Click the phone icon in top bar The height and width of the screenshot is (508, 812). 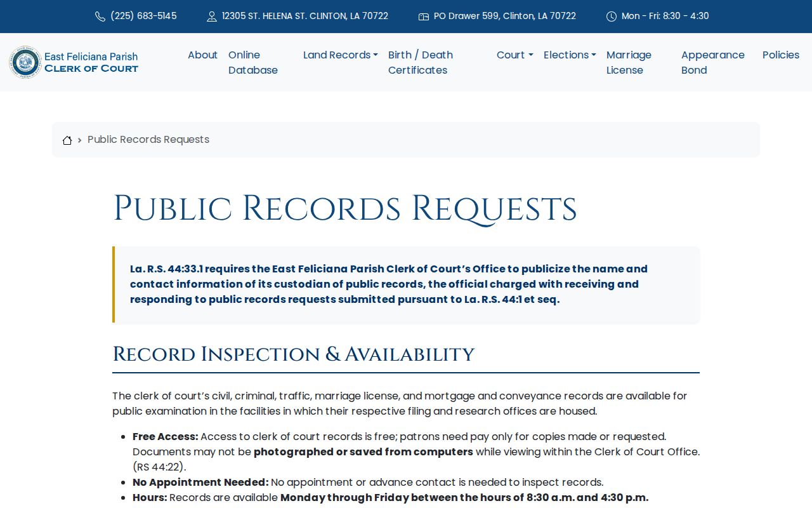pos(100,17)
